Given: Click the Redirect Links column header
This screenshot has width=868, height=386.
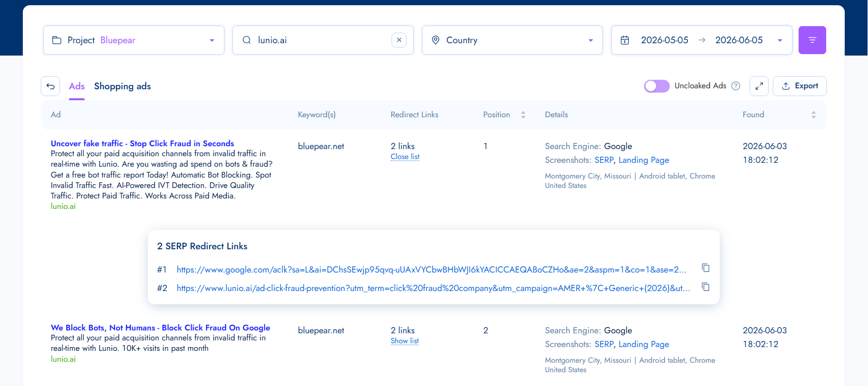Looking at the screenshot, I should (x=415, y=114).
